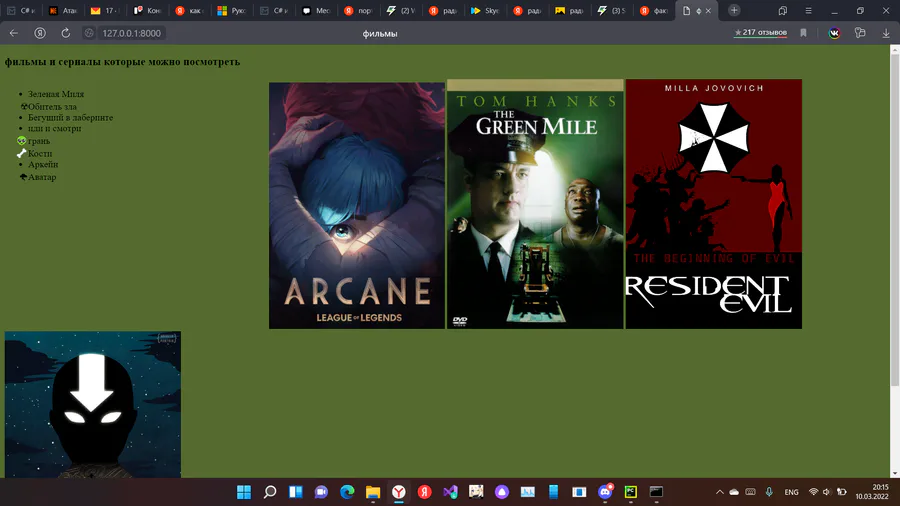Open Discord from the taskbar
900x506 pixels.
point(606,492)
